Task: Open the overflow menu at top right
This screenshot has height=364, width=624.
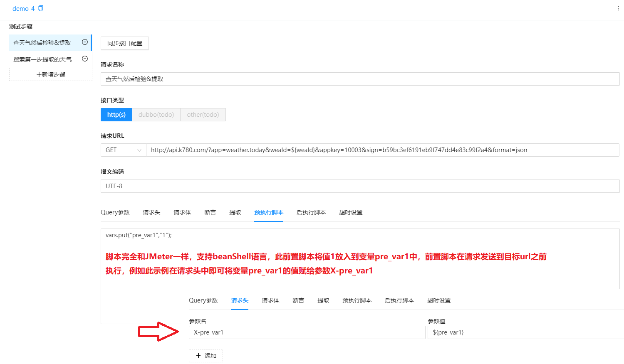Action: 619,8
